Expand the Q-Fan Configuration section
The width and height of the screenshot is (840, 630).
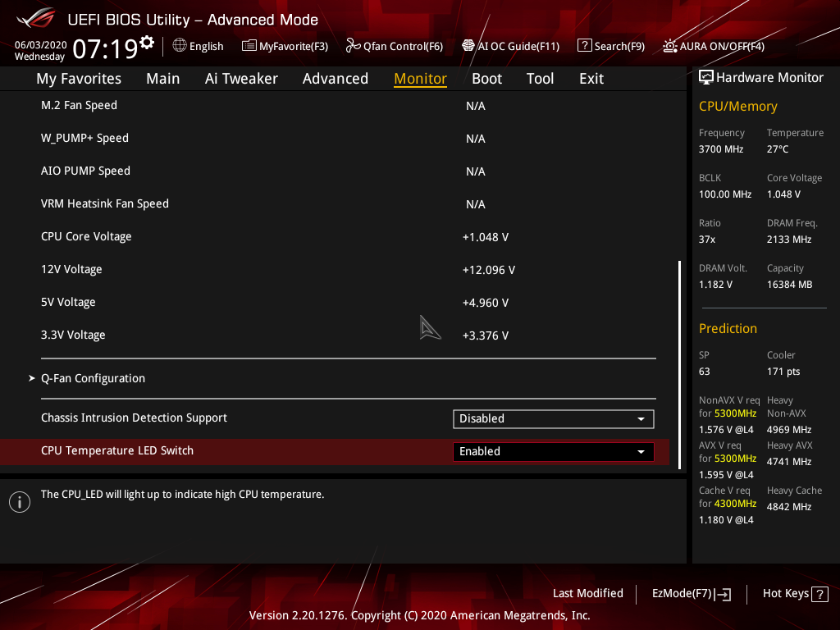93,378
